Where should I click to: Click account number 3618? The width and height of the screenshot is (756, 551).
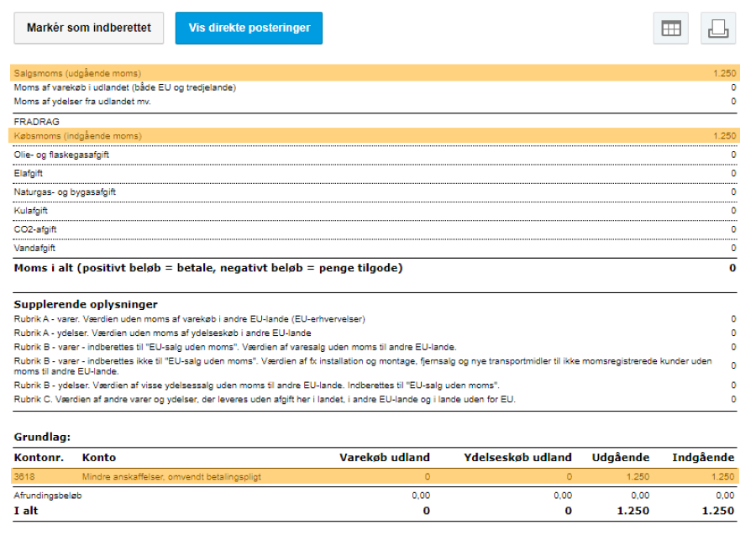click(24, 476)
